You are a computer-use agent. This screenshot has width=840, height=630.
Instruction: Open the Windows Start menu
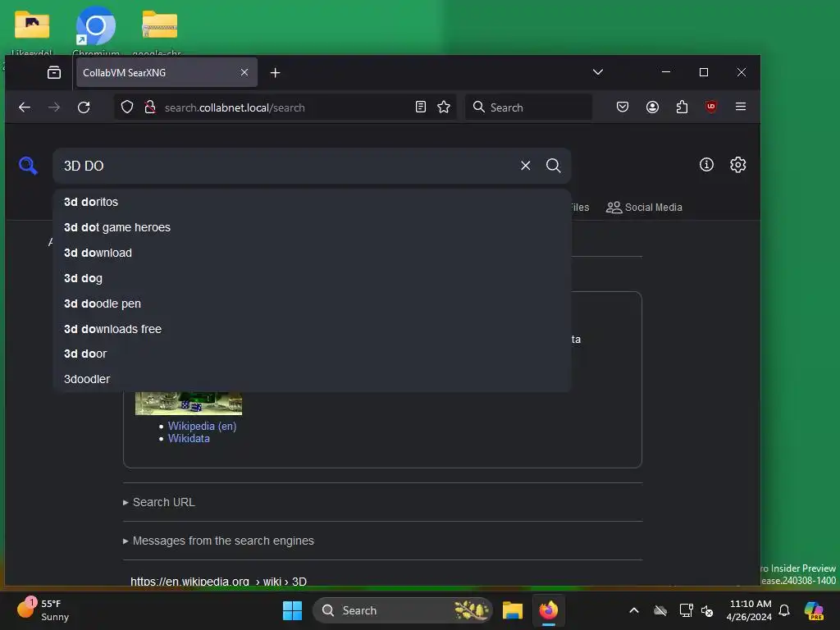point(292,610)
